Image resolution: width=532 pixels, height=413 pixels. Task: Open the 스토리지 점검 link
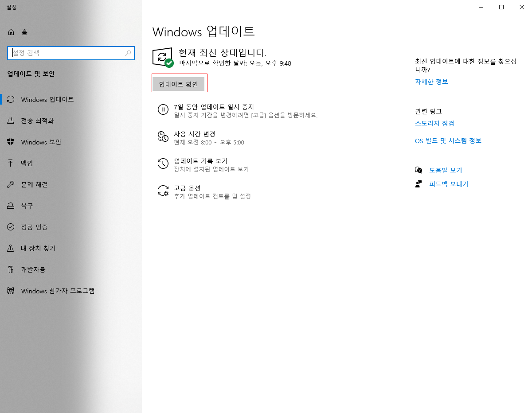pyautogui.click(x=434, y=123)
